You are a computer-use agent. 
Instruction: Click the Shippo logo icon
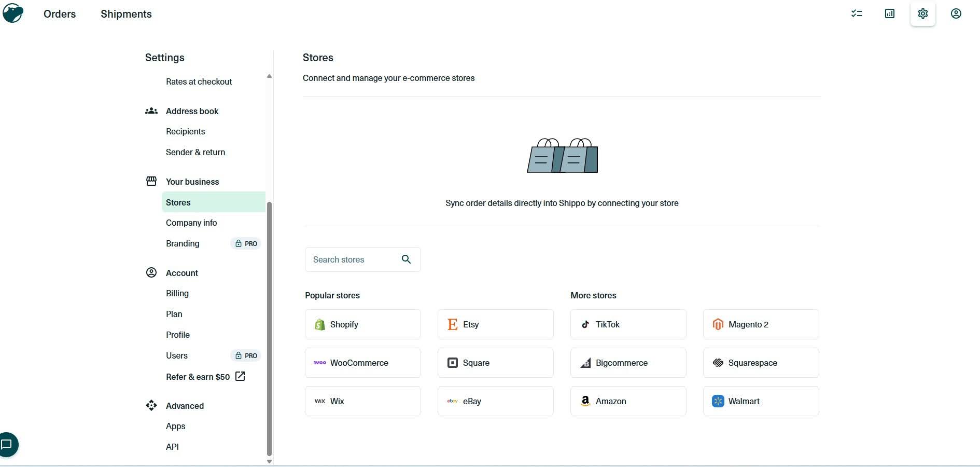click(13, 12)
